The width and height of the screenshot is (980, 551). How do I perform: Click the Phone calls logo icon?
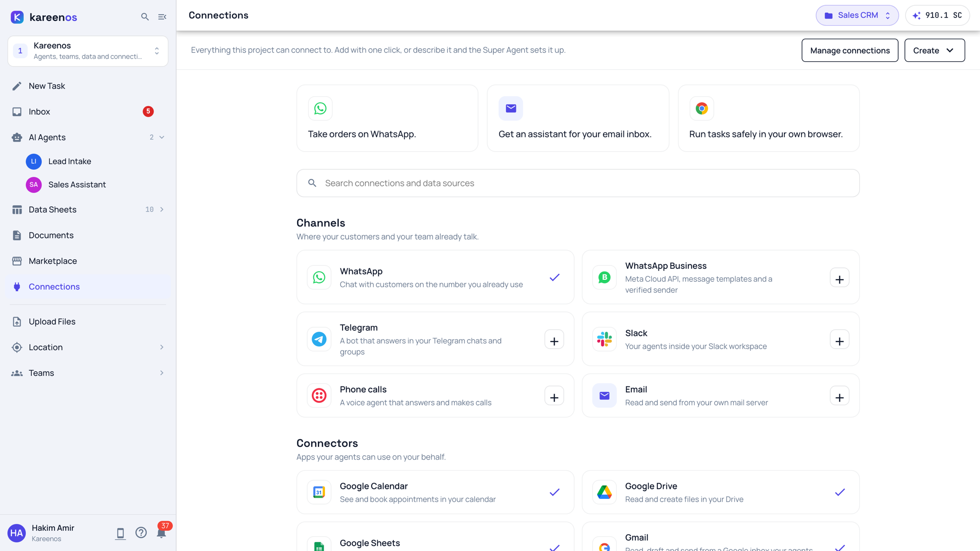[x=319, y=396]
